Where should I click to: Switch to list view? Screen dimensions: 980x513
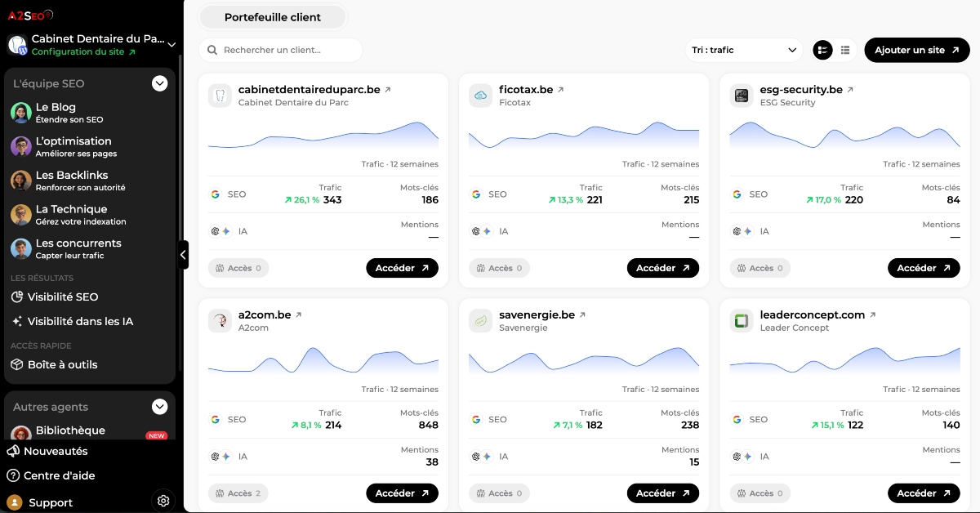tap(845, 50)
